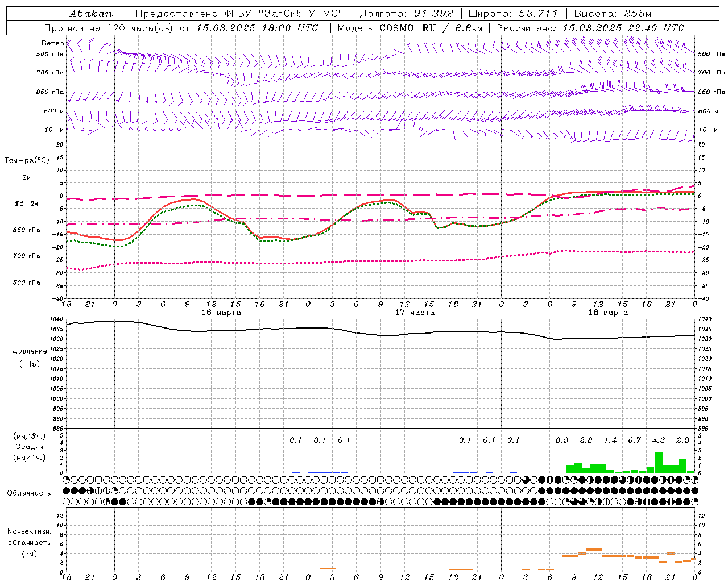Image resolution: width=728 pixels, height=582 pixels.
Task: Click the "Ветер" wind panel label
Action: tap(52, 43)
